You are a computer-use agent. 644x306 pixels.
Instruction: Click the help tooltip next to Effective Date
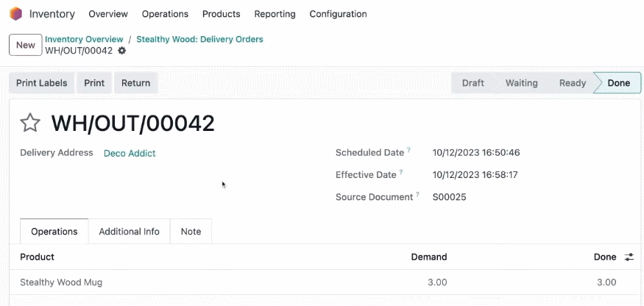401,172
